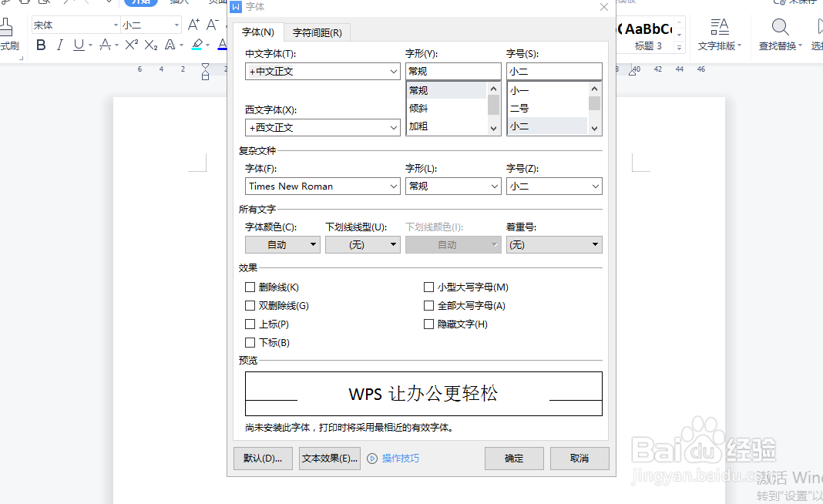Click into the 字号(S) input field
823x504 pixels.
[554, 72]
